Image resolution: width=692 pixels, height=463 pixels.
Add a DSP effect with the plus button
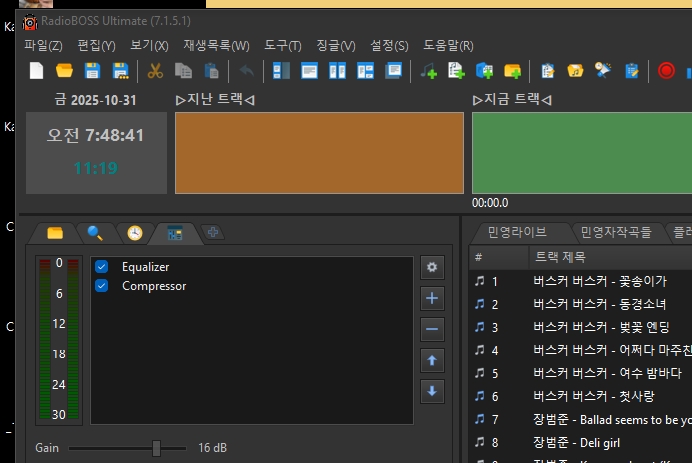coord(432,298)
